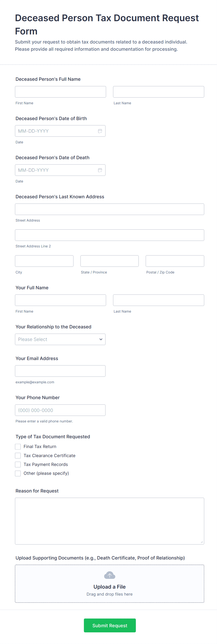The height and width of the screenshot is (644, 217).
Task: Check the Tax Clearance Certificate option
Action: (18, 455)
